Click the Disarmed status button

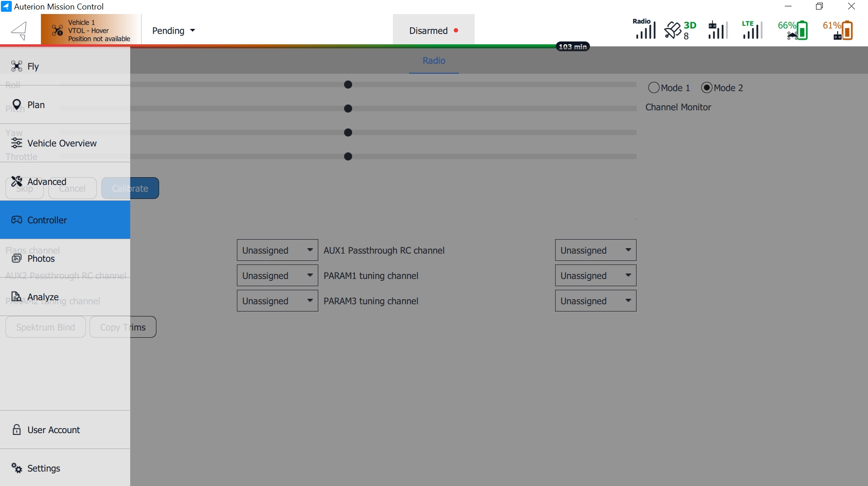(x=433, y=31)
